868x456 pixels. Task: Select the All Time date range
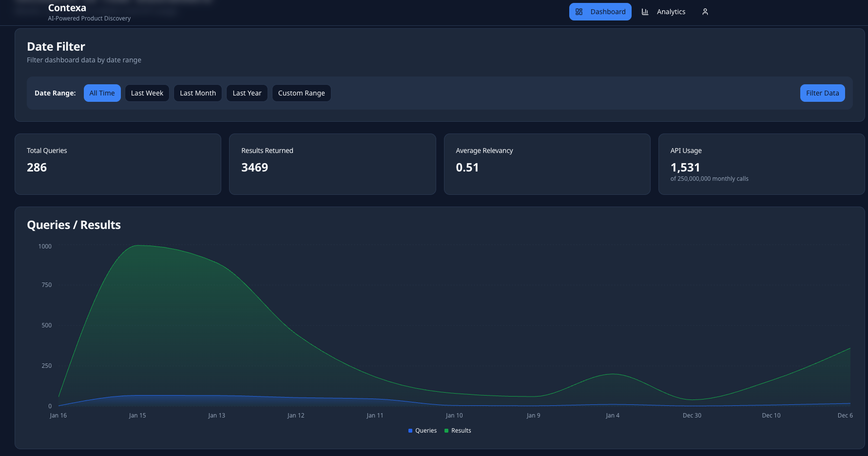[x=102, y=93]
